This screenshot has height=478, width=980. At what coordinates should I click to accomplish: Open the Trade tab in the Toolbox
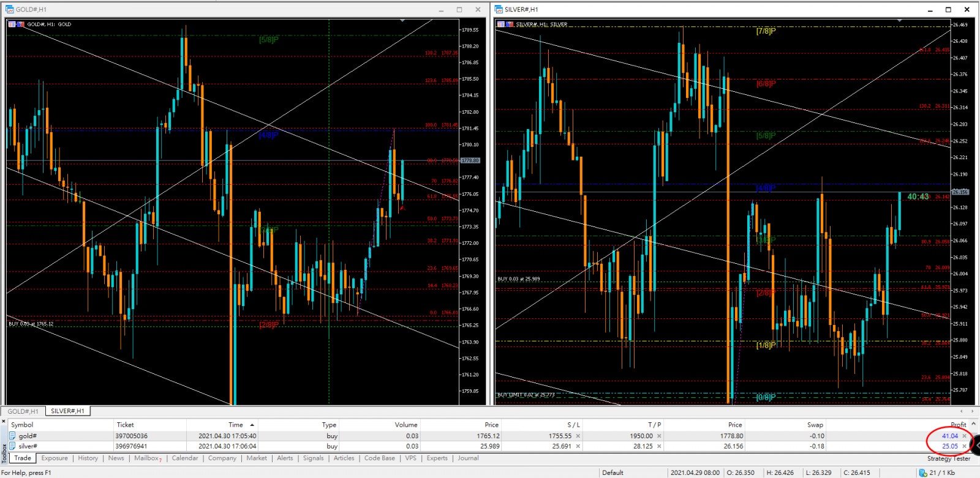tap(23, 458)
